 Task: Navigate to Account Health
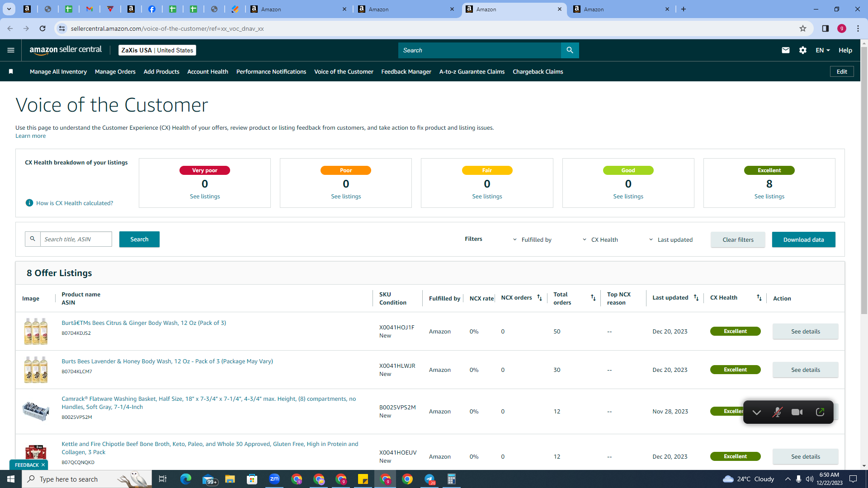[208, 71]
